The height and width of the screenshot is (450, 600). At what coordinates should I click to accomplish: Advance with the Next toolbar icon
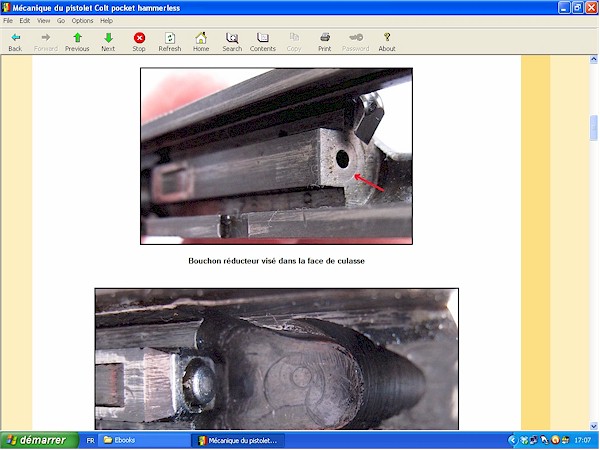pos(108,40)
